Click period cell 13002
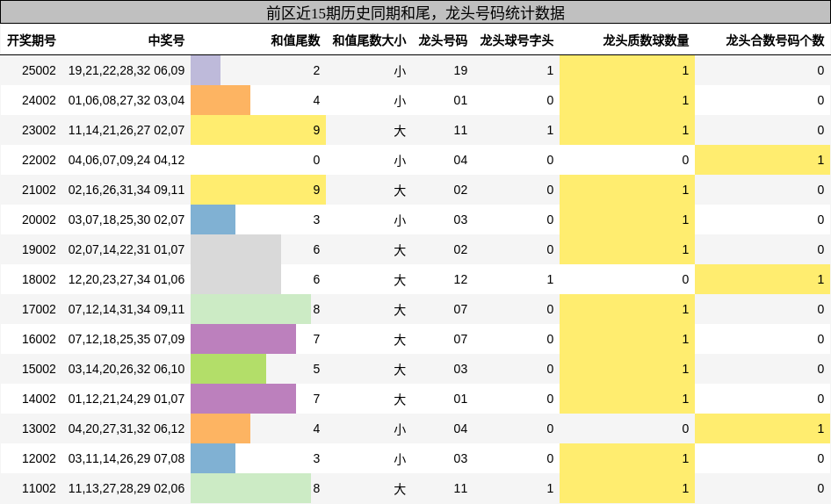 [39, 428]
